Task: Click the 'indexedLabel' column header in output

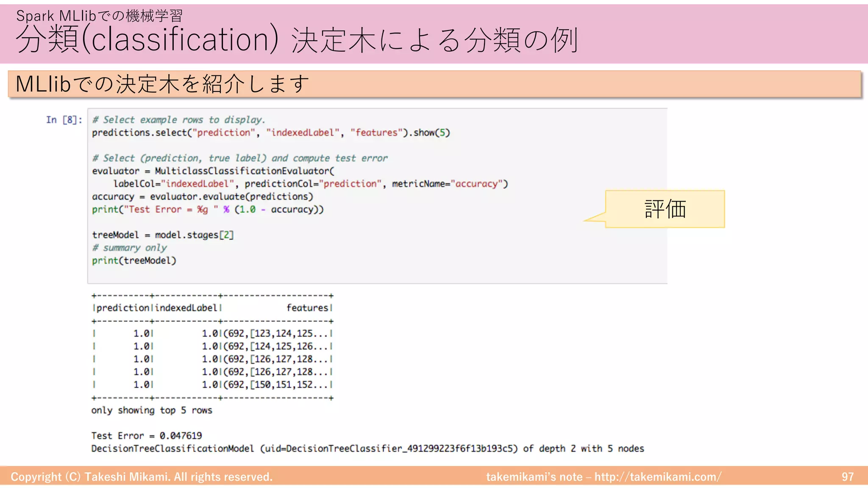Action: click(186, 308)
